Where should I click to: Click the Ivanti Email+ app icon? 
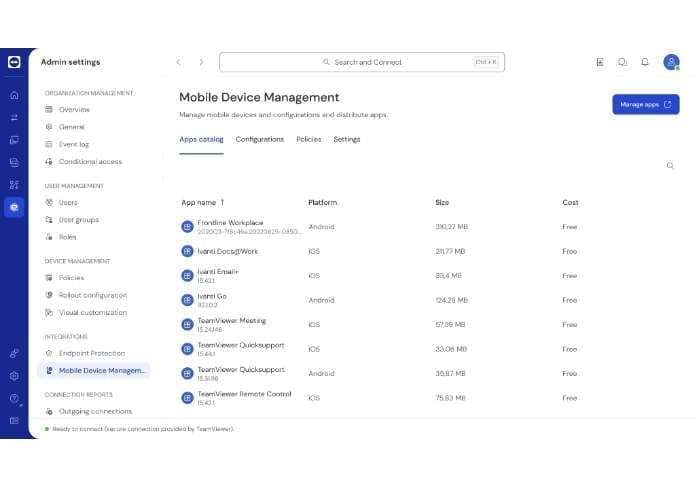(187, 276)
